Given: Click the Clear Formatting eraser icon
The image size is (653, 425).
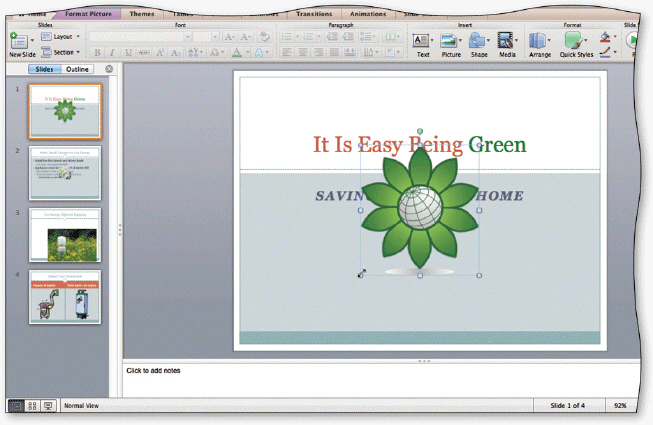Looking at the screenshot, I should 264,37.
